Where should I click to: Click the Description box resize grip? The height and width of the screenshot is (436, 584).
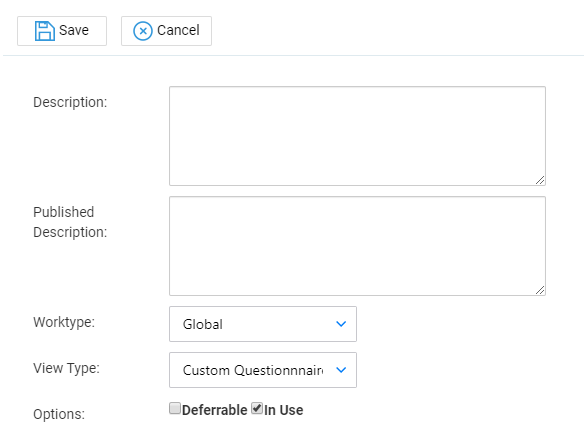tap(540, 180)
